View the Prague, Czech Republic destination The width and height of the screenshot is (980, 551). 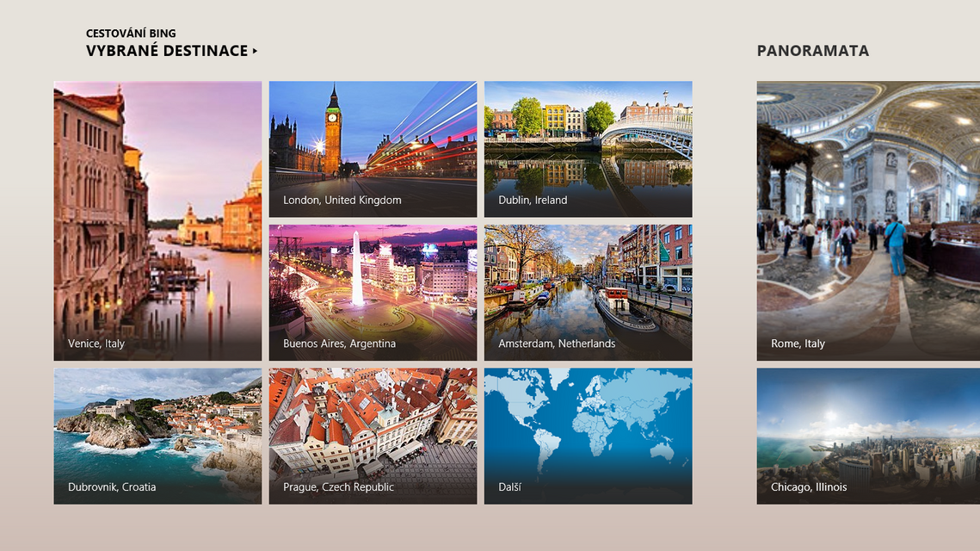pos(372,436)
